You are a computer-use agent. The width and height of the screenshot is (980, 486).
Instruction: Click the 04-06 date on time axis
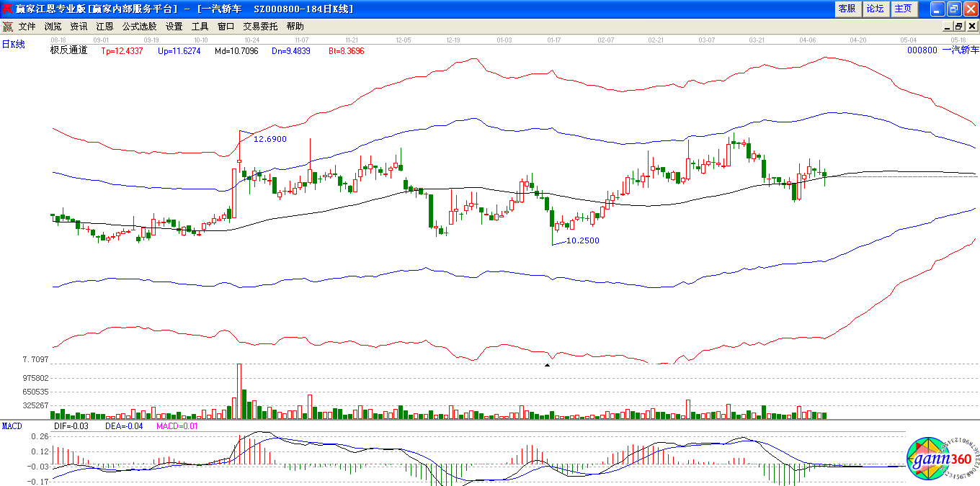click(807, 40)
